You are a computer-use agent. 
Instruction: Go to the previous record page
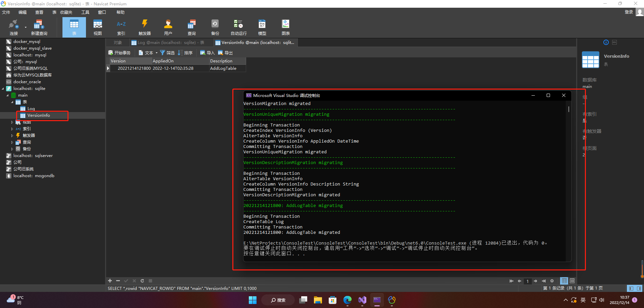pyautogui.click(x=519, y=281)
